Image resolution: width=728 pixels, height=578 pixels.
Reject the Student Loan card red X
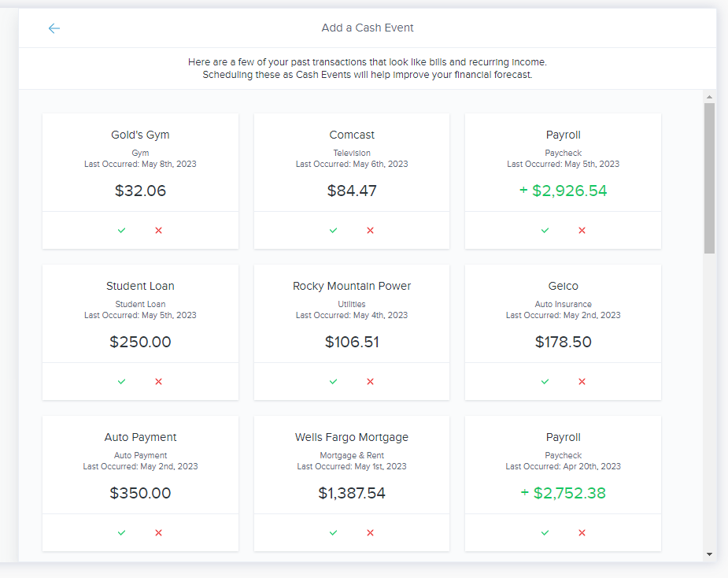click(158, 381)
